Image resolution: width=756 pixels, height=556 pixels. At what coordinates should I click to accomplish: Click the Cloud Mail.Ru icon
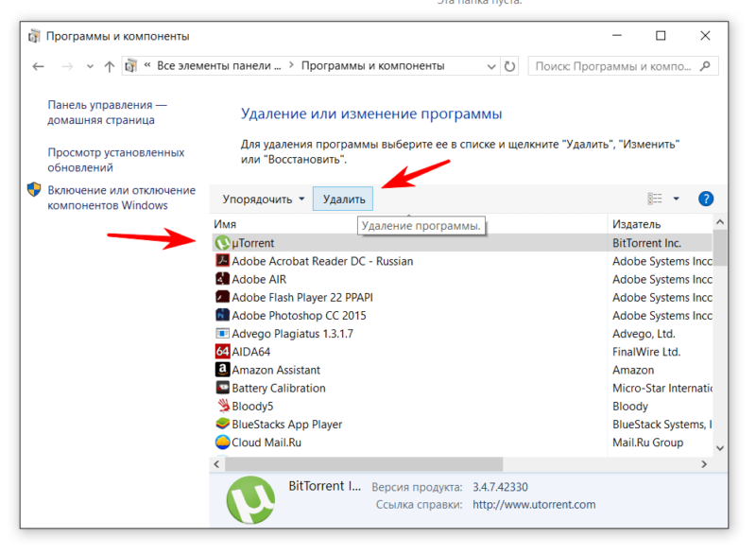click(x=222, y=443)
